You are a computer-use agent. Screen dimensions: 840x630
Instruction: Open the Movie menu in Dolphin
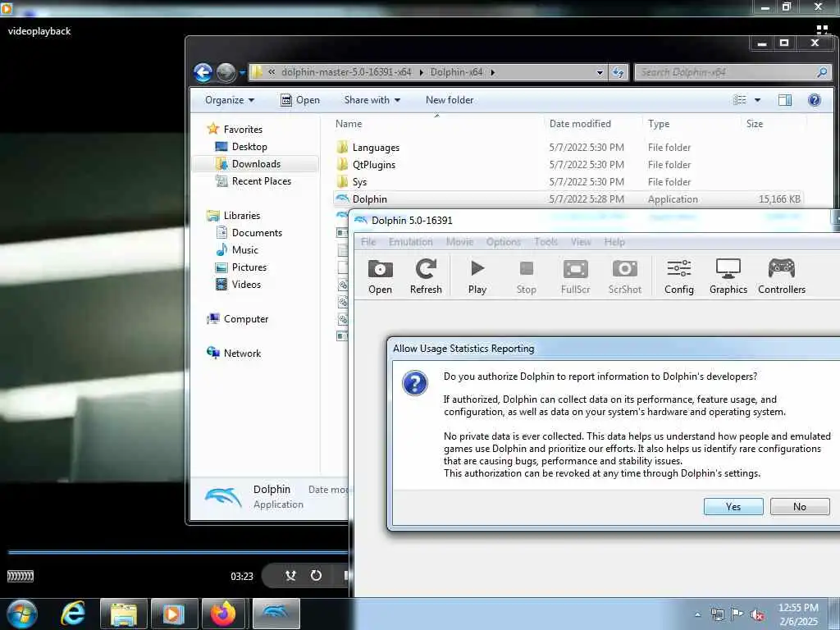click(459, 242)
